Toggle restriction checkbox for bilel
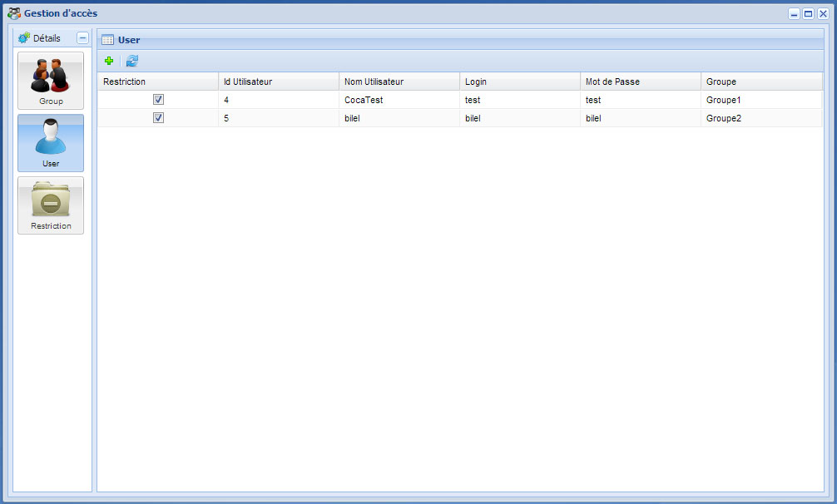 click(x=158, y=118)
